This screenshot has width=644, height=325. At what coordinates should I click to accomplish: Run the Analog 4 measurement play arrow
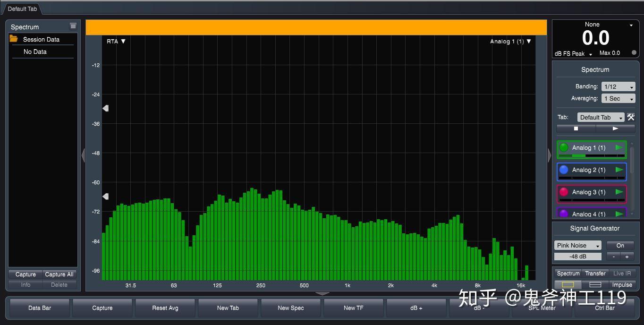click(x=619, y=214)
